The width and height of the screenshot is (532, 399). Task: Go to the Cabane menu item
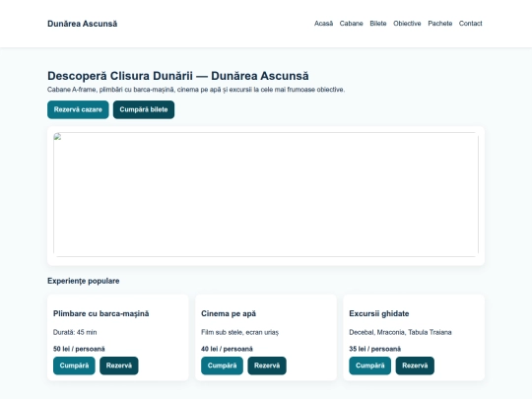coord(351,24)
